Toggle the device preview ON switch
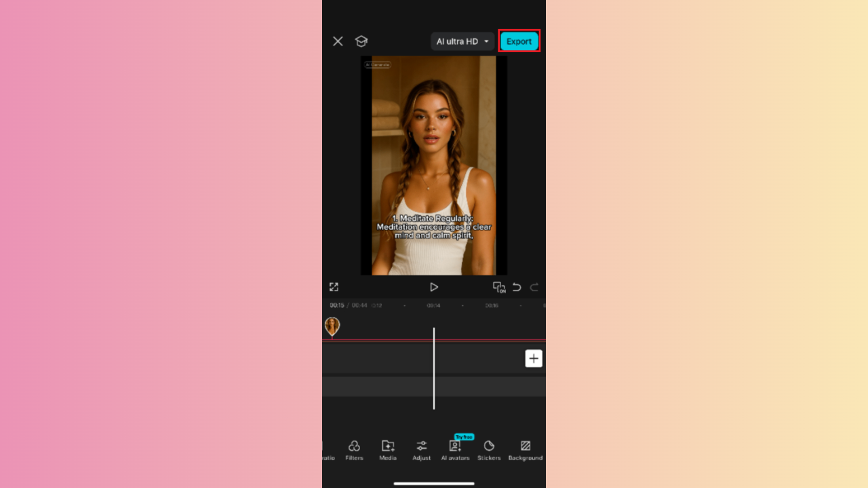The width and height of the screenshot is (868, 488). point(499,287)
